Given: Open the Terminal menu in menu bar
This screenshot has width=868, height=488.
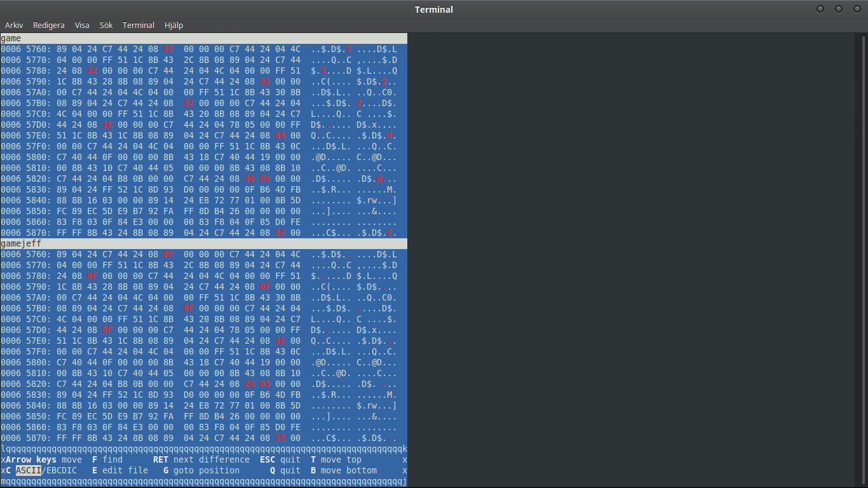Looking at the screenshot, I should [139, 25].
